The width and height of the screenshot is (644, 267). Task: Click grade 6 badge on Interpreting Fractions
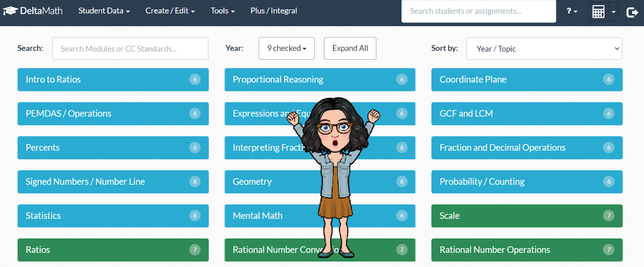(x=402, y=148)
